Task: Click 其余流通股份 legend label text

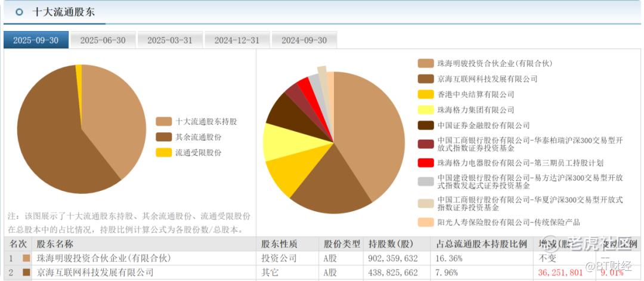Action: [x=199, y=137]
